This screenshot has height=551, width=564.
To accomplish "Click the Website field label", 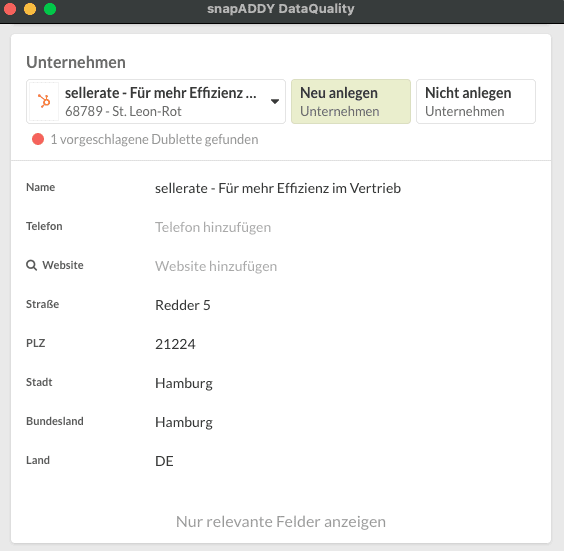I will tap(63, 265).
